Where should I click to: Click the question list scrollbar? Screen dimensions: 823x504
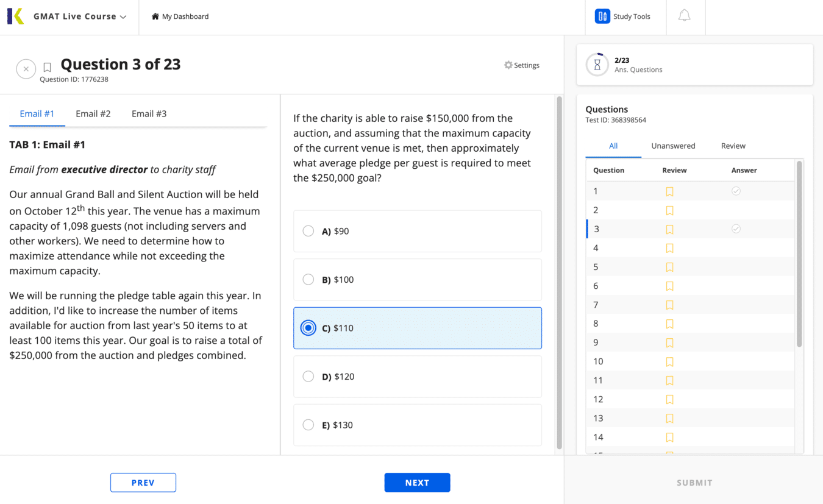pos(799,256)
